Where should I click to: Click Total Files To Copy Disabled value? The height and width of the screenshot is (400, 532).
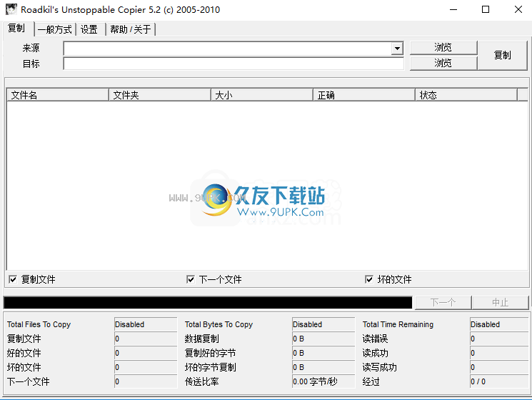pos(146,324)
